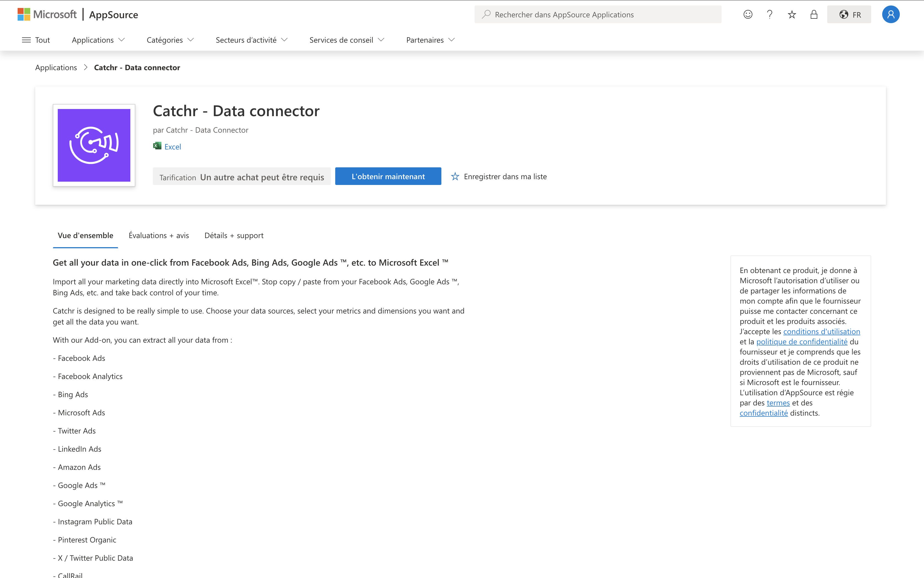Open politique de confidentialité link
The height and width of the screenshot is (578, 924).
pyautogui.click(x=802, y=342)
